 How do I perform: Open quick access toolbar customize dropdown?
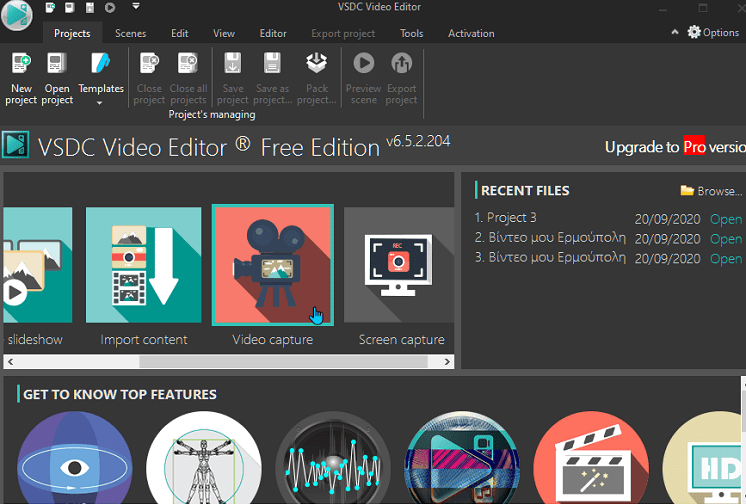pos(136,7)
